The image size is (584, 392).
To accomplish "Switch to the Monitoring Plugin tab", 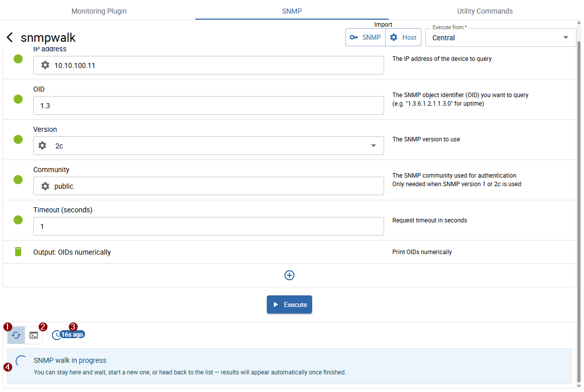I will [x=99, y=11].
